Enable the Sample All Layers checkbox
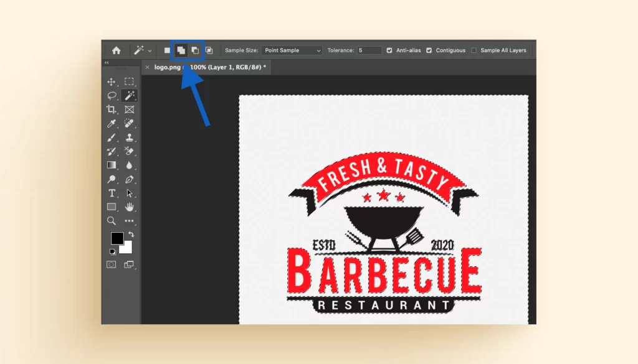This screenshot has height=364, width=638. (x=474, y=50)
